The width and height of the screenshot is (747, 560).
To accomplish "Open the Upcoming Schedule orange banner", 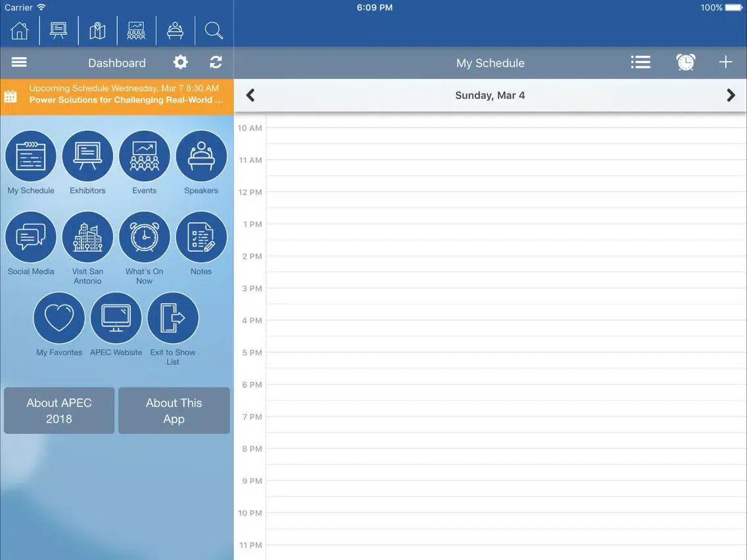I will [117, 97].
